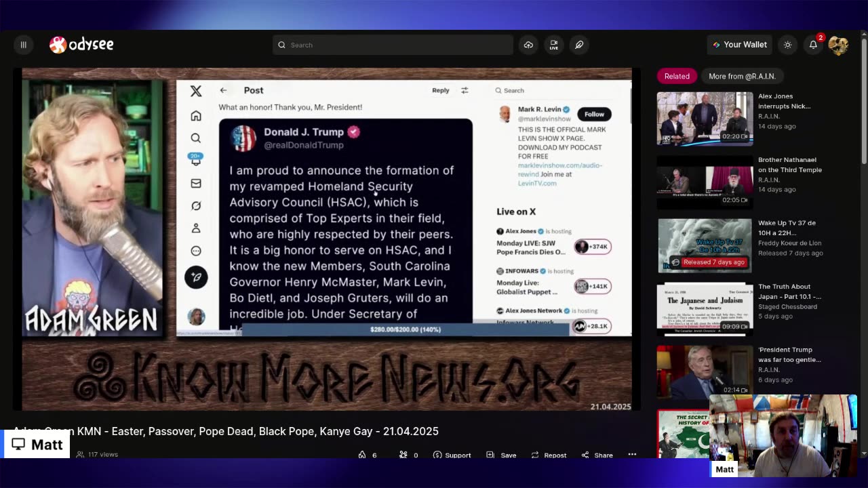Viewport: 868px width, 488px height.
Task: Click the +374K listeners badge
Action: (x=593, y=247)
